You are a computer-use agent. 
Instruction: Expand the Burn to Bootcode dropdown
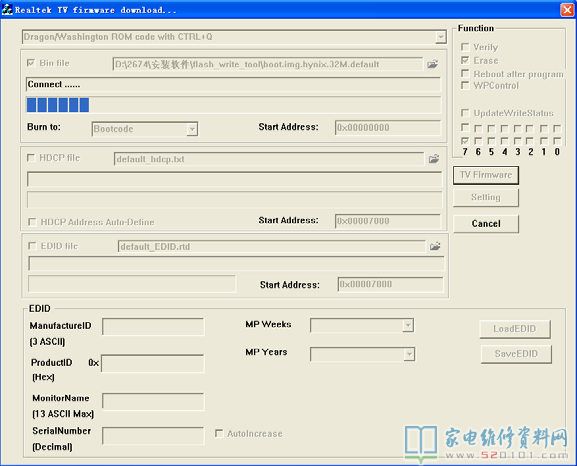[x=192, y=129]
